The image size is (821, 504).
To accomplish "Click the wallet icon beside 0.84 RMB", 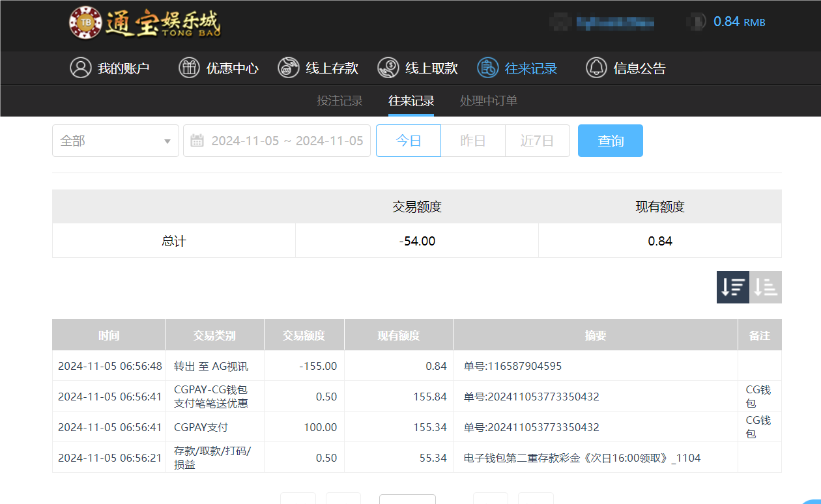I will [x=696, y=21].
